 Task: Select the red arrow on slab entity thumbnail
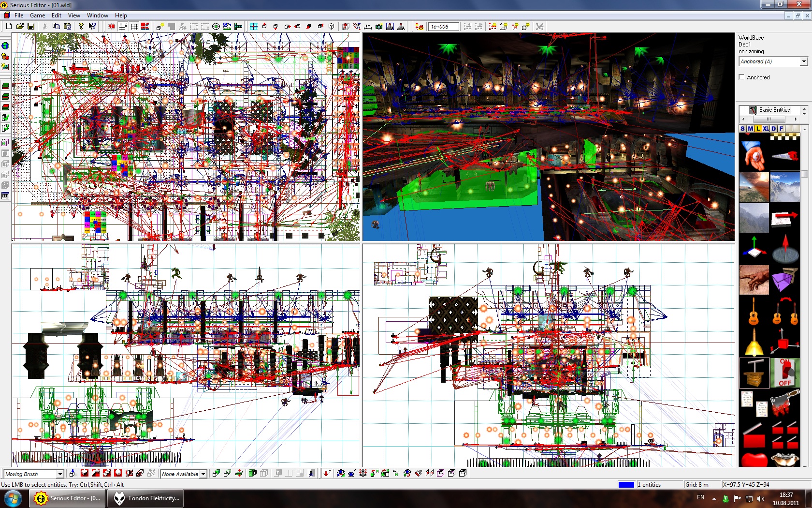pyautogui.click(x=785, y=218)
